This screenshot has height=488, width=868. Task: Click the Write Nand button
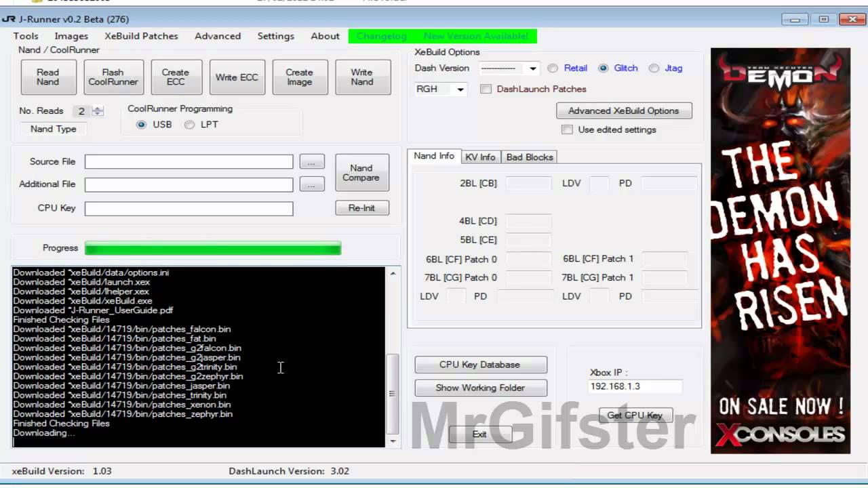click(362, 77)
